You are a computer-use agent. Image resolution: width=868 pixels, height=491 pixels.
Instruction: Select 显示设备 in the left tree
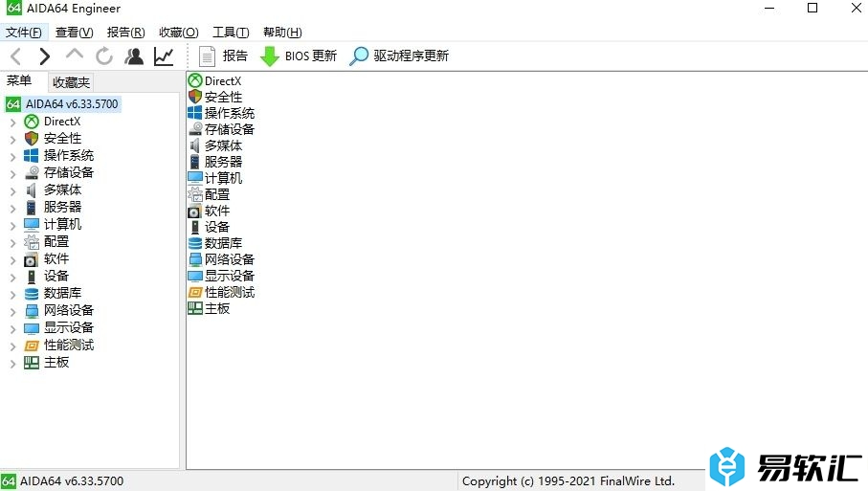69,327
